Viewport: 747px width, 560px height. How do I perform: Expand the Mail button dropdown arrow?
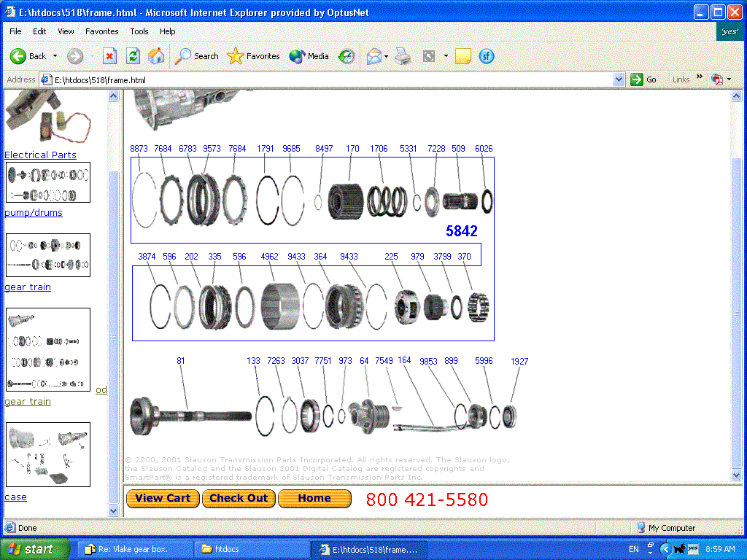[x=387, y=56]
